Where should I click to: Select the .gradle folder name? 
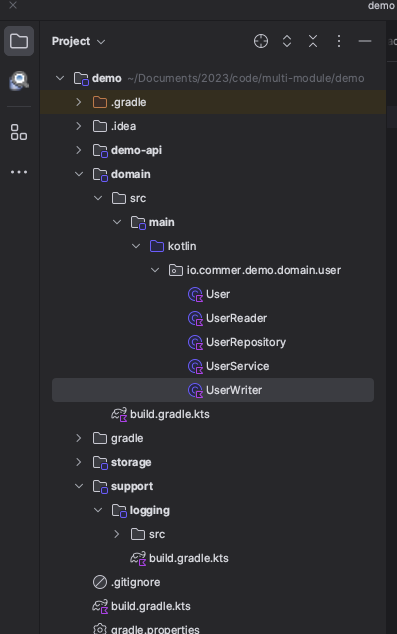coord(129,102)
